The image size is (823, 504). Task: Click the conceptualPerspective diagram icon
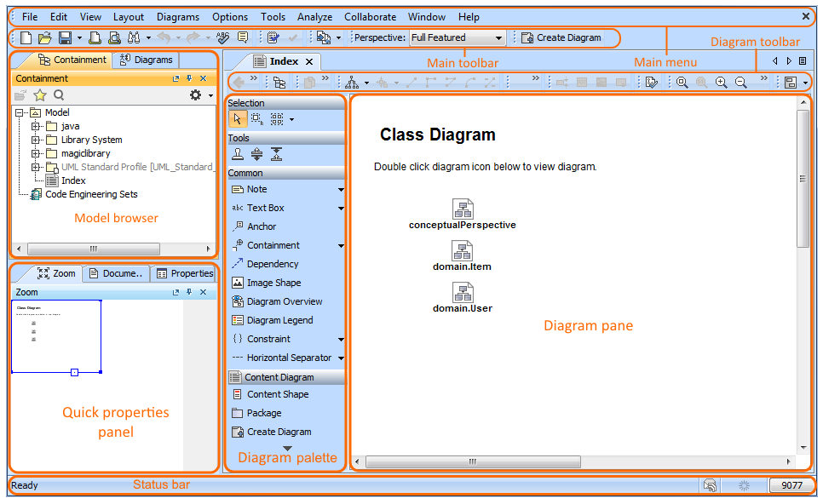click(463, 209)
